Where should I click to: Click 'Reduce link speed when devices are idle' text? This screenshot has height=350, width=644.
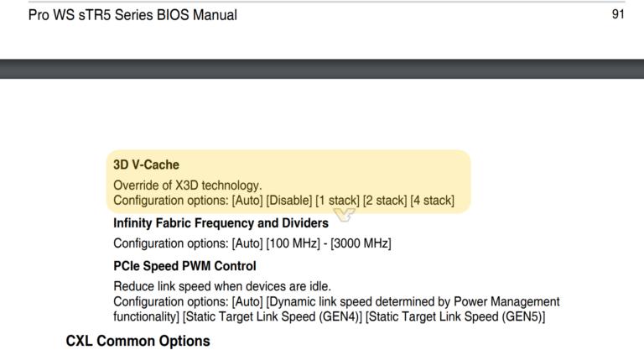[x=222, y=286]
